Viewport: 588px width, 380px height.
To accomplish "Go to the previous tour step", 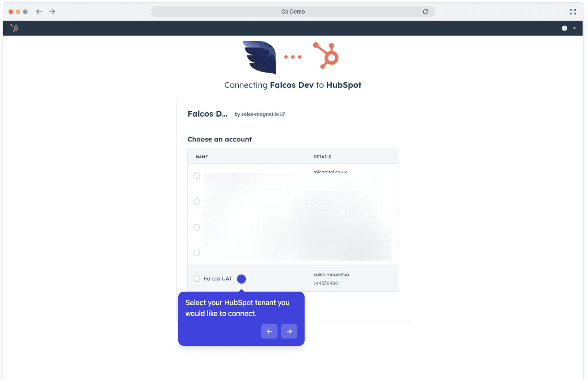I will click(x=269, y=331).
